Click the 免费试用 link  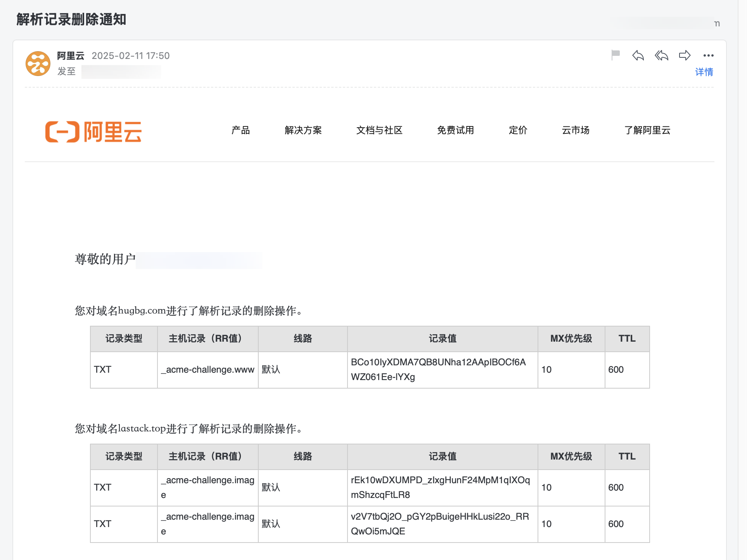click(x=455, y=130)
